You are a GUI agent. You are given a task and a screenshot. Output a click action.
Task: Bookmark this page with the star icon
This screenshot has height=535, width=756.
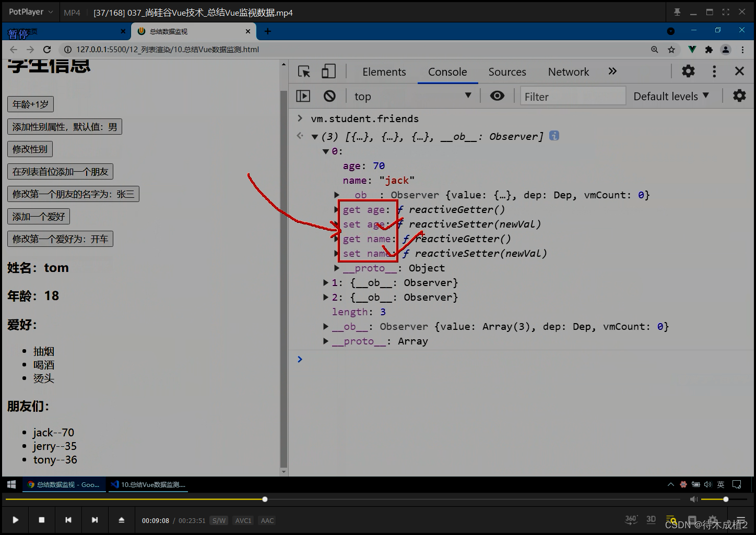[671, 50]
